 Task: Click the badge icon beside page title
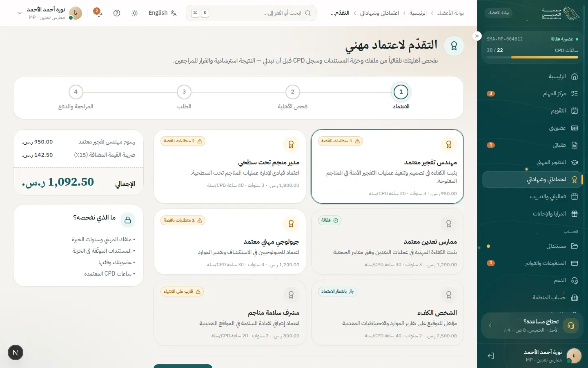click(x=454, y=46)
